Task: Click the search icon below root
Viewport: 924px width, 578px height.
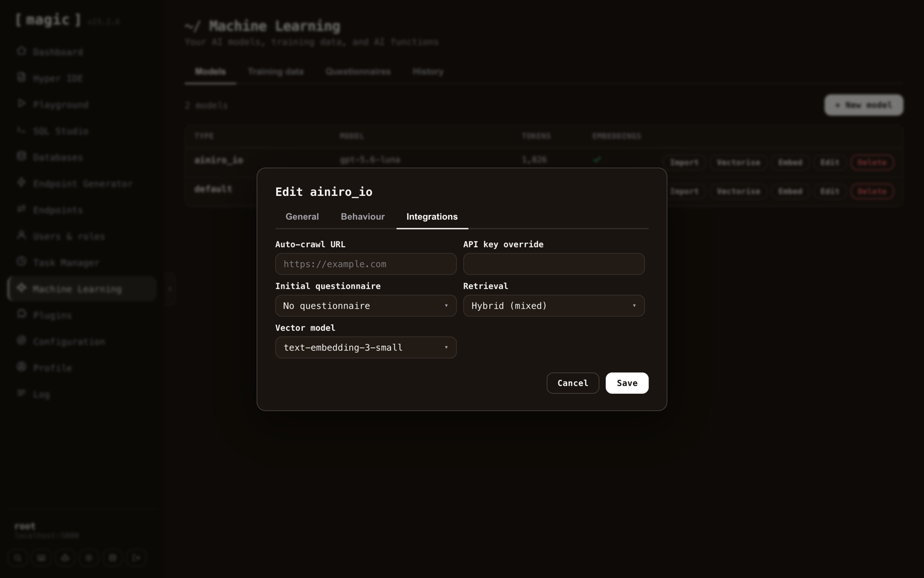Action: (18, 558)
